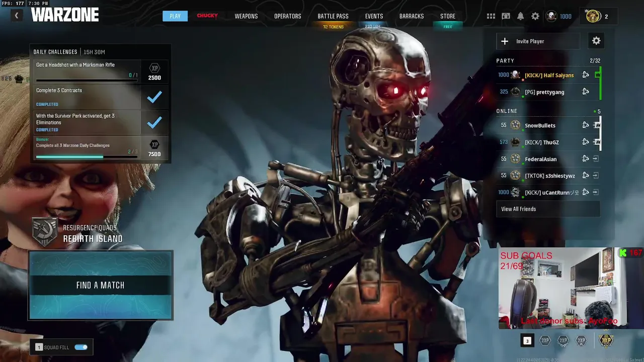Open the Barracks tab
This screenshot has height=362, width=644.
[412, 16]
